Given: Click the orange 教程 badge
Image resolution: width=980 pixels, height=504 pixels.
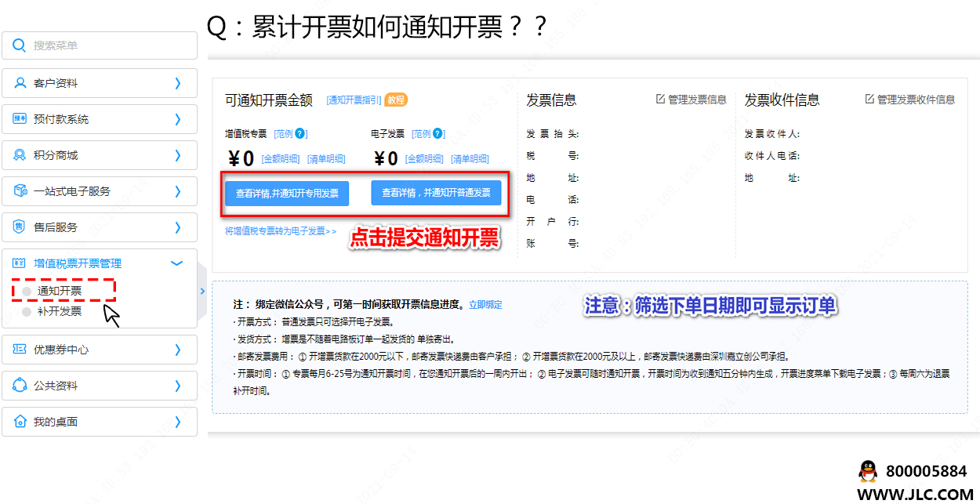Looking at the screenshot, I should click(396, 100).
